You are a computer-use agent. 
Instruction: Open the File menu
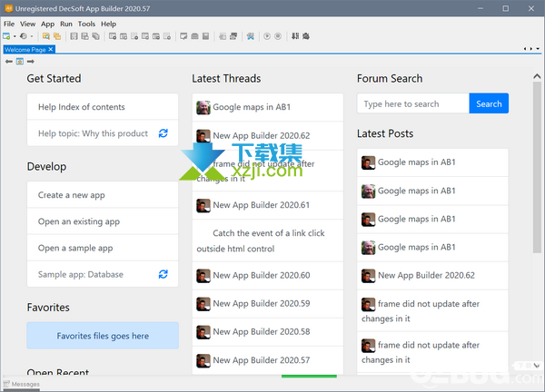(x=9, y=24)
